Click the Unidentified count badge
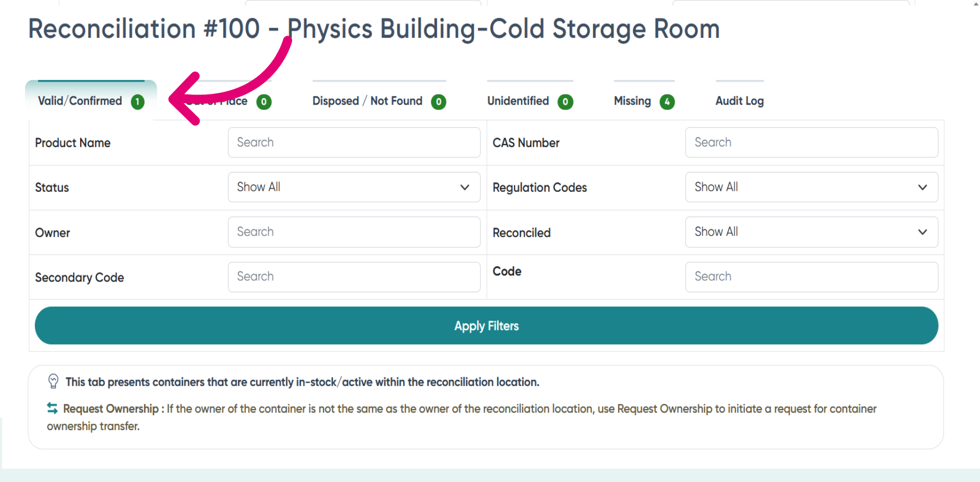Image resolution: width=980 pixels, height=482 pixels. coord(565,102)
